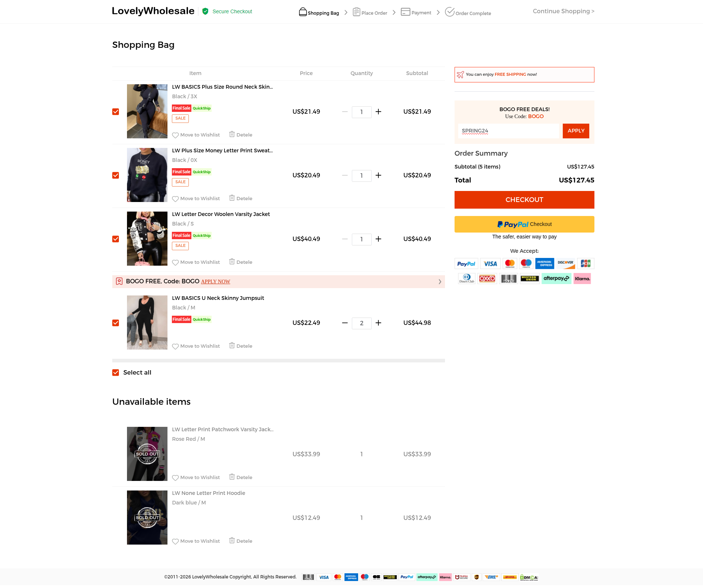Expand the BOGO FREE banner chevron
Image resolution: width=703 pixels, height=588 pixels.
pyautogui.click(x=440, y=282)
